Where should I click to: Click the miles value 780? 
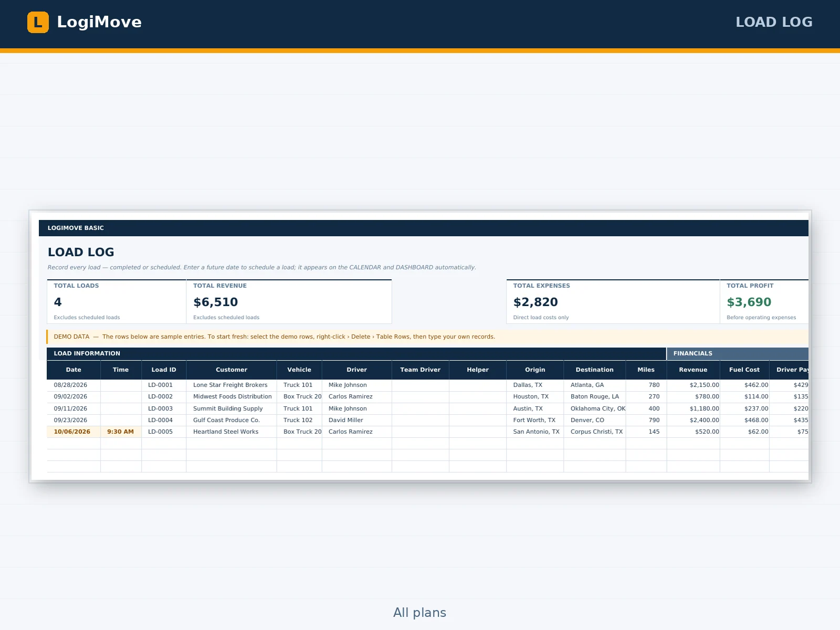click(x=654, y=385)
